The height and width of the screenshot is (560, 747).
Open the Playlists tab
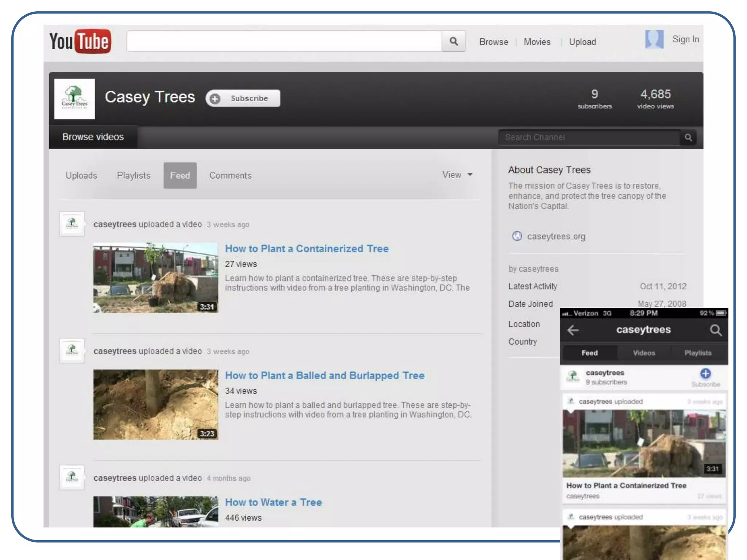(x=133, y=176)
